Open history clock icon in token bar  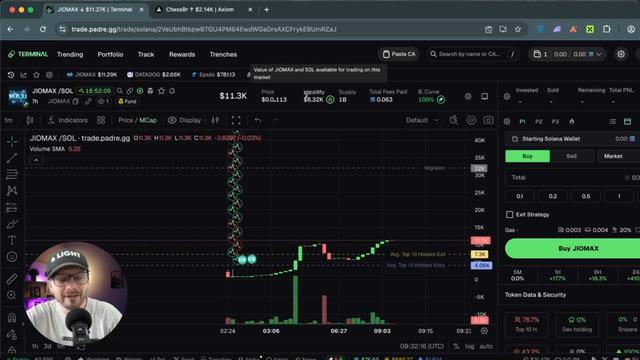coord(11,75)
